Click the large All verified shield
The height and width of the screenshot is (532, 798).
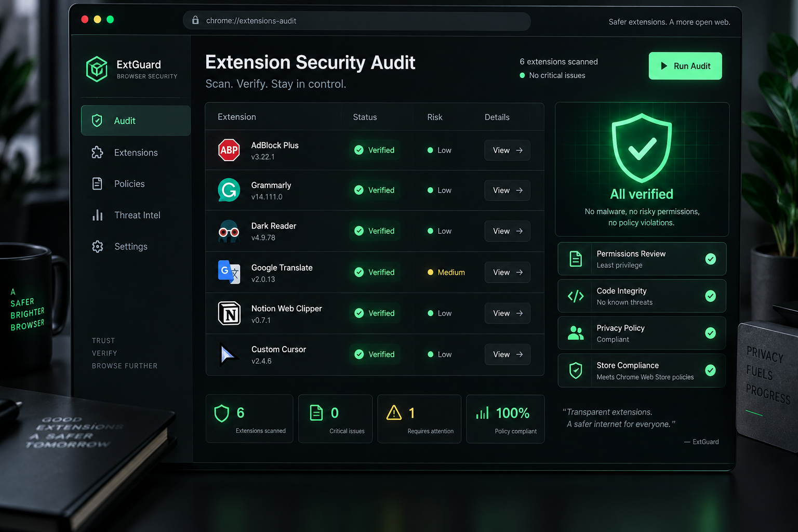(642, 148)
